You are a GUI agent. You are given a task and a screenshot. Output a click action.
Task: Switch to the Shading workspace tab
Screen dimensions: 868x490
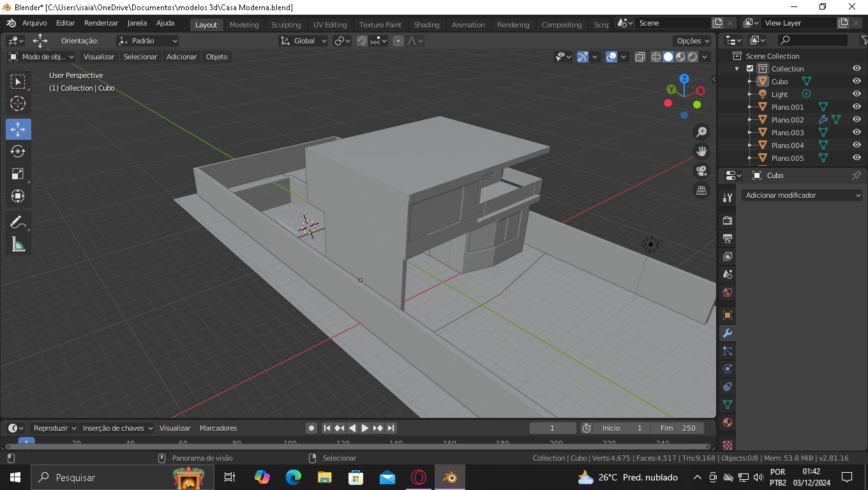(x=426, y=25)
